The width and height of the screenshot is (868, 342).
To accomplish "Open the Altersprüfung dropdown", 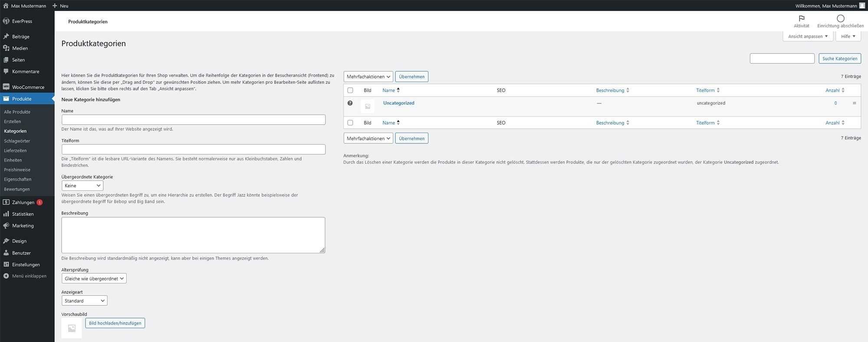I will point(94,279).
